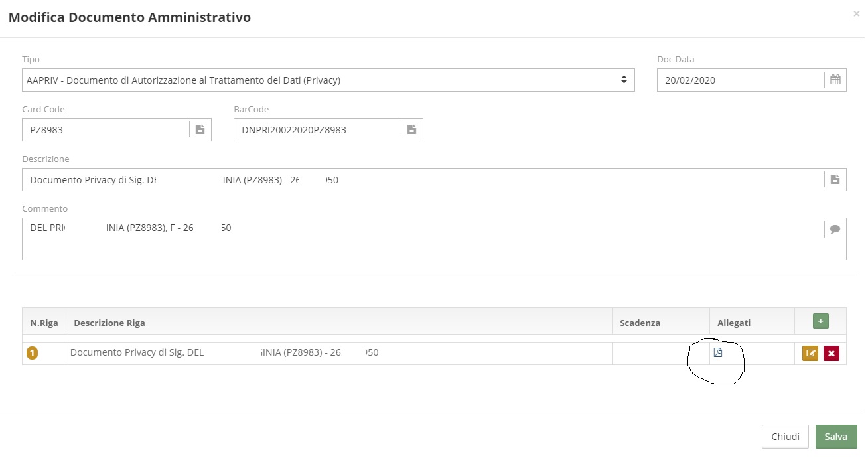Screen dimensions: 868x460
Task: Click the document icon beside BarCode field
Action: pos(411,129)
